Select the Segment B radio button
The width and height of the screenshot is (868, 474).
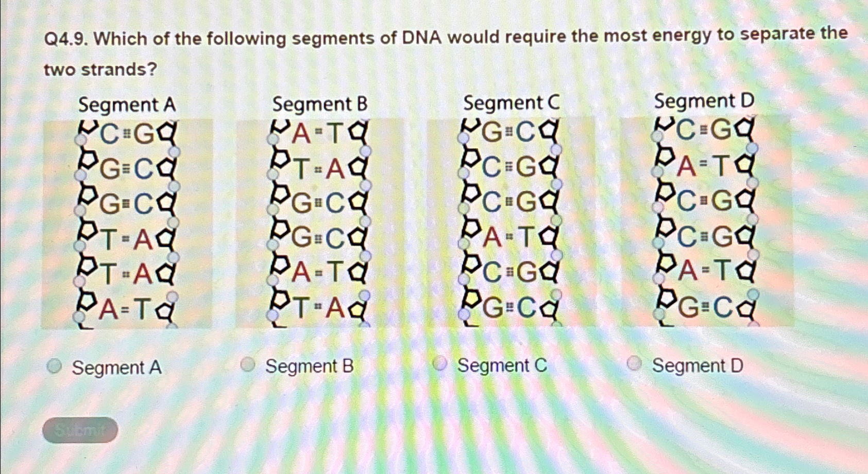[x=249, y=365]
